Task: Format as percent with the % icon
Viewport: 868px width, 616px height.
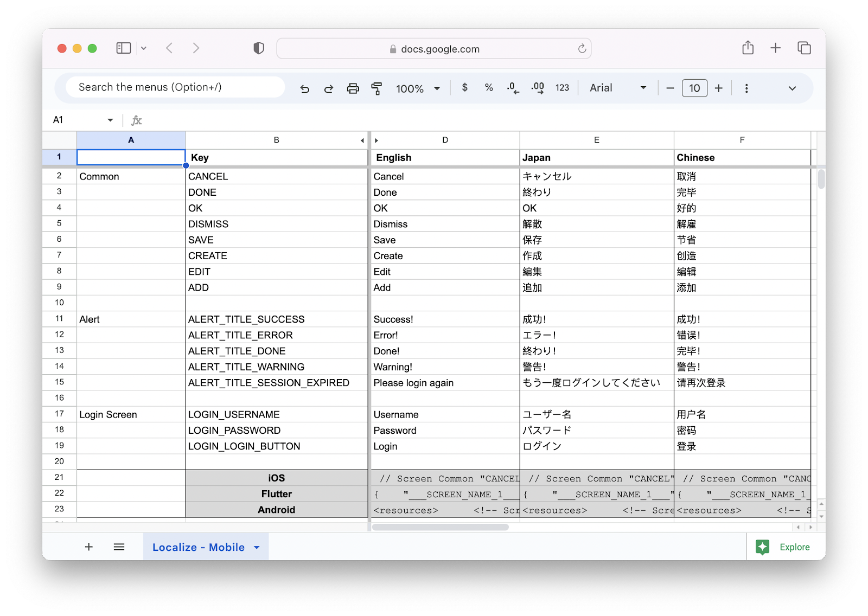Action: pos(489,87)
